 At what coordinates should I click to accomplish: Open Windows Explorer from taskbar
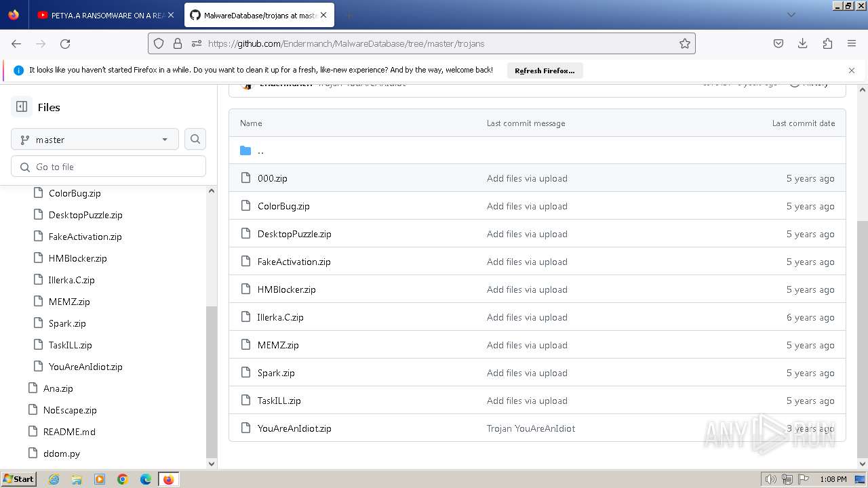point(77,479)
